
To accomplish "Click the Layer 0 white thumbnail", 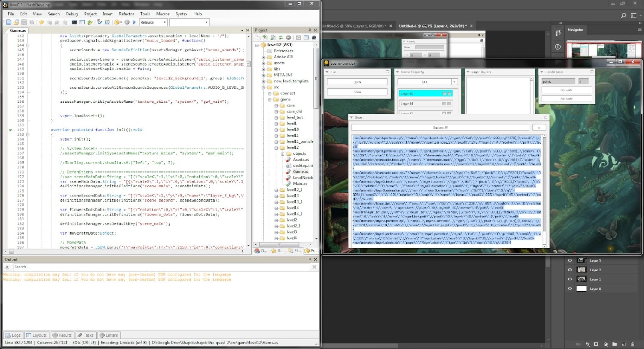I will [x=581, y=289].
